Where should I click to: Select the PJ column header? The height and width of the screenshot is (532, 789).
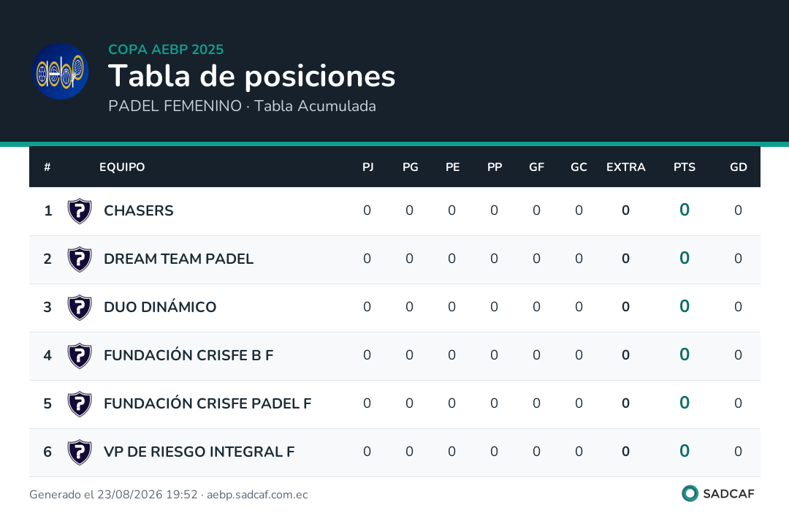tap(367, 167)
